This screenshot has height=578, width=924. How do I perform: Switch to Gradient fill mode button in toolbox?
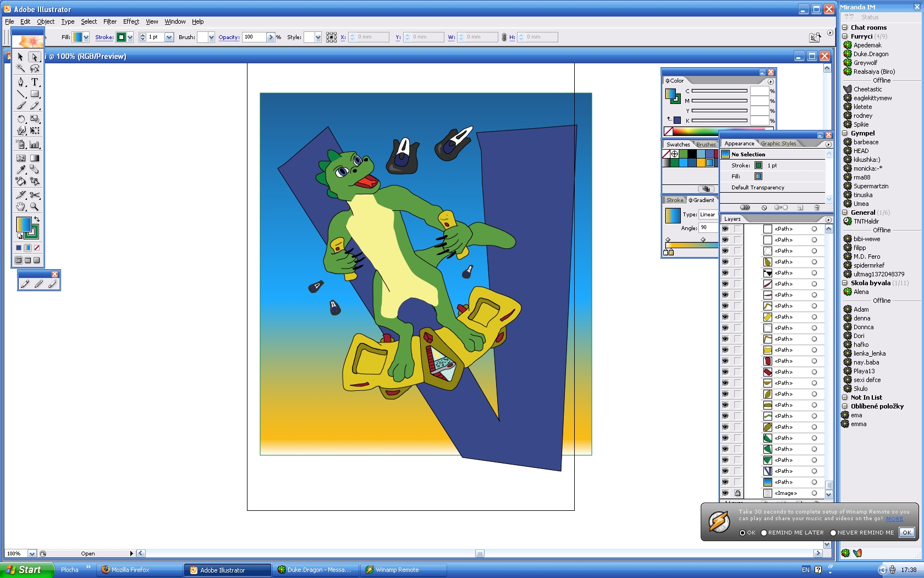coord(28,248)
